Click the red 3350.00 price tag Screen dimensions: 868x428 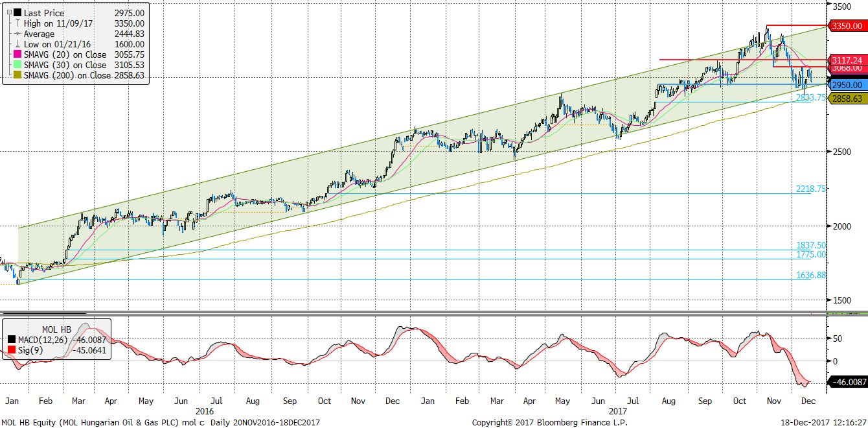tap(847, 26)
